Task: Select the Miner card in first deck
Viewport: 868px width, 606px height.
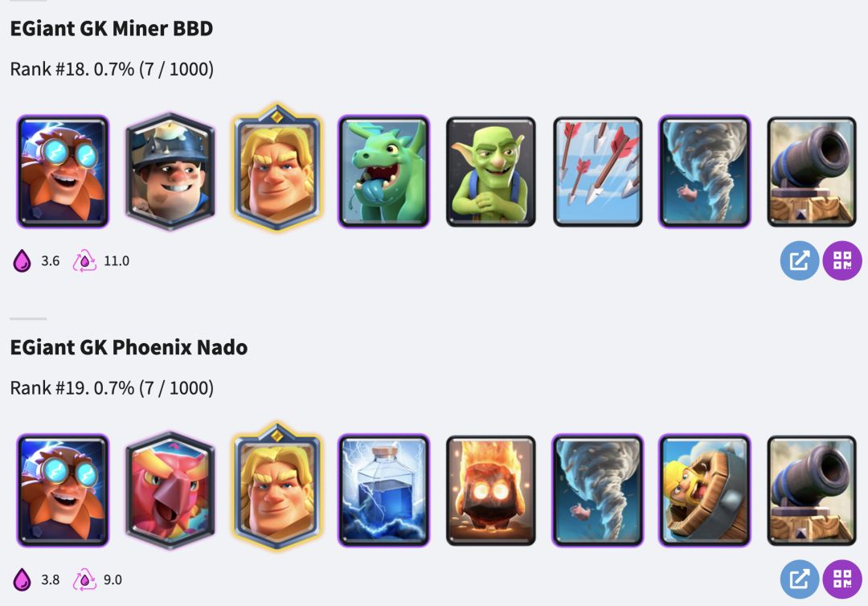Action: [170, 171]
